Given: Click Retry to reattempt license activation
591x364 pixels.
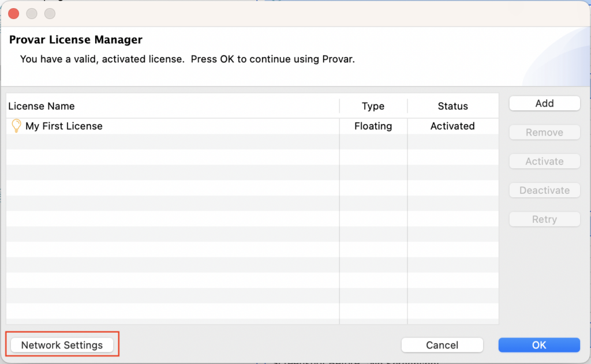Looking at the screenshot, I should [x=544, y=219].
